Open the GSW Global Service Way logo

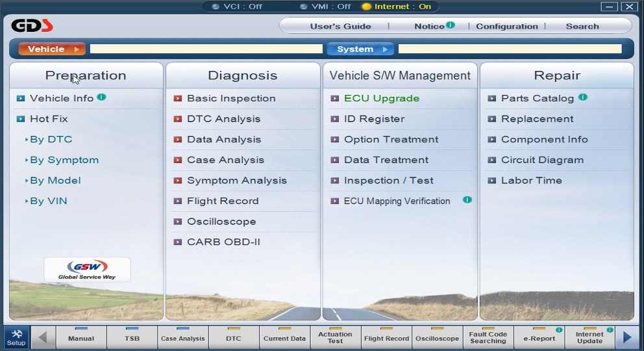pyautogui.click(x=87, y=269)
